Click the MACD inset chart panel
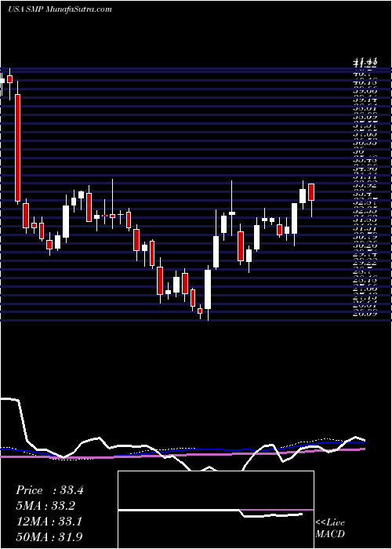The height and width of the screenshot is (549, 392). pyautogui.click(x=216, y=510)
